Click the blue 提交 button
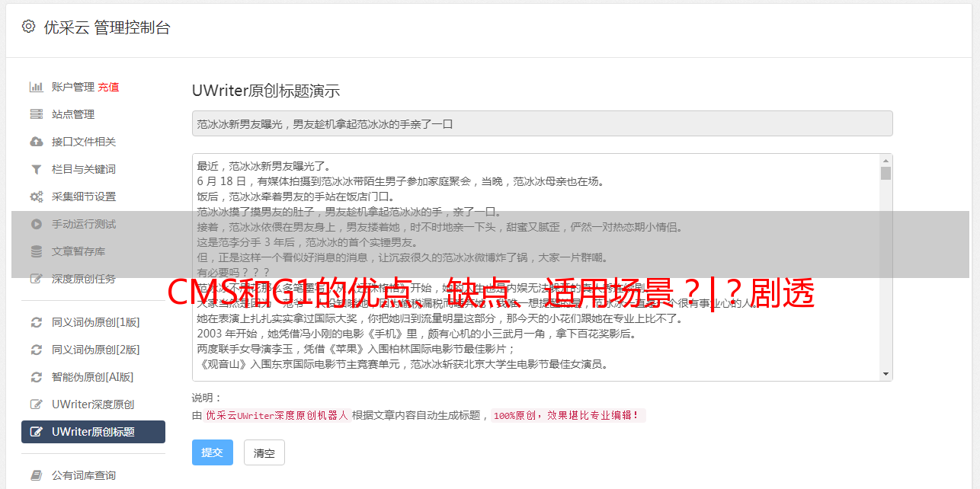The height and width of the screenshot is (489, 980). (212, 452)
